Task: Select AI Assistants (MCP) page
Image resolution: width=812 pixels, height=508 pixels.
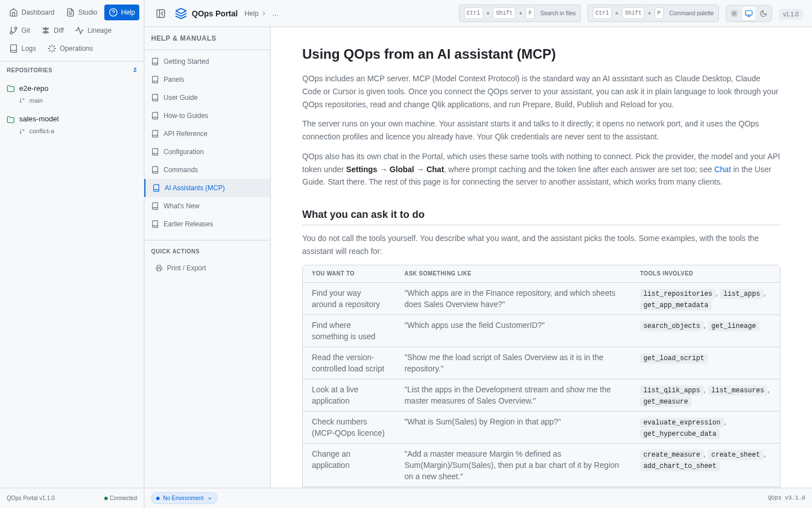Action: (208, 188)
